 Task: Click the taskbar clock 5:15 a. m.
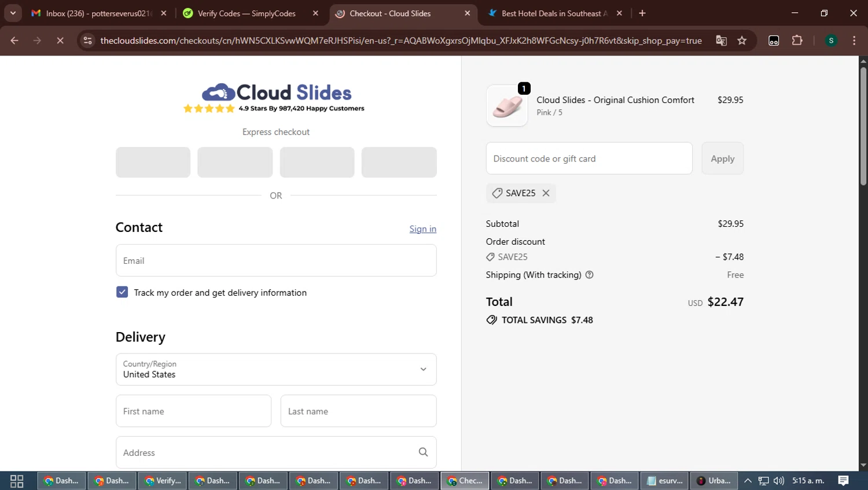pos(808,481)
